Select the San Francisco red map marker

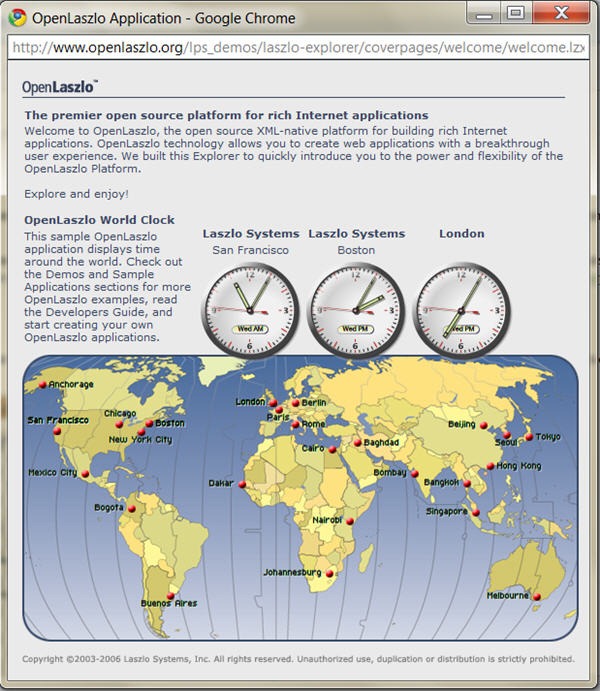pyautogui.click(x=57, y=431)
